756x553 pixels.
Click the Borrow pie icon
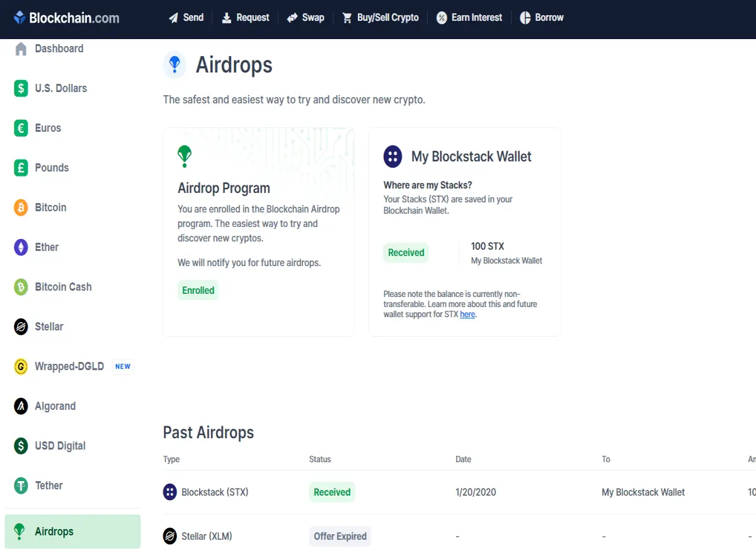(x=525, y=18)
